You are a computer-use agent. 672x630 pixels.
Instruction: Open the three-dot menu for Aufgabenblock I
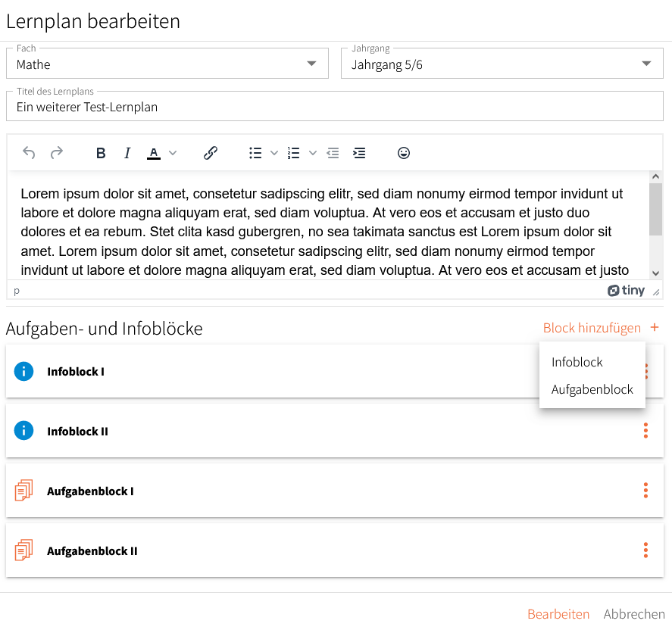[645, 491]
